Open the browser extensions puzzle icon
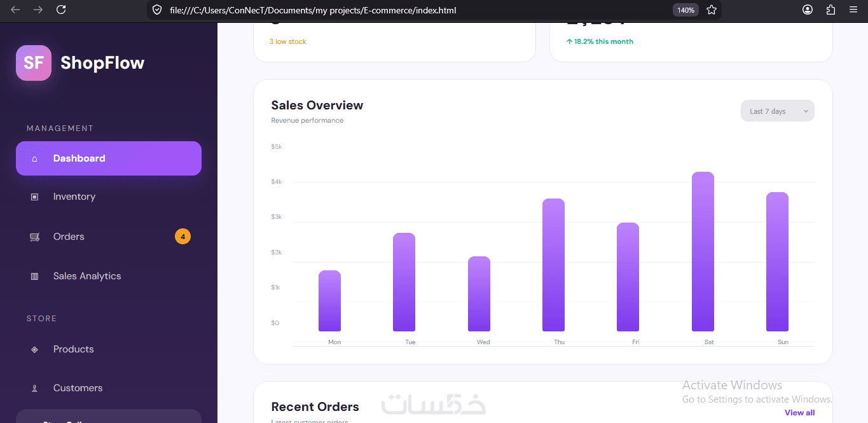 [830, 10]
